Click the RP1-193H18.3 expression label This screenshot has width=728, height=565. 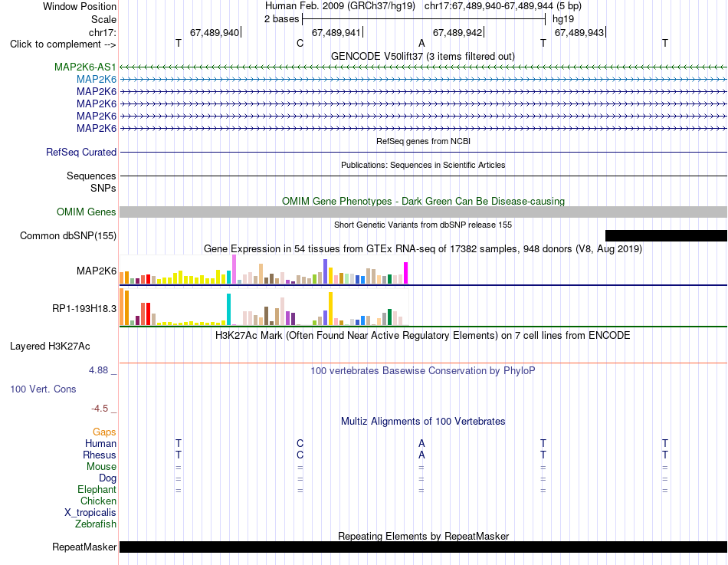(84, 308)
